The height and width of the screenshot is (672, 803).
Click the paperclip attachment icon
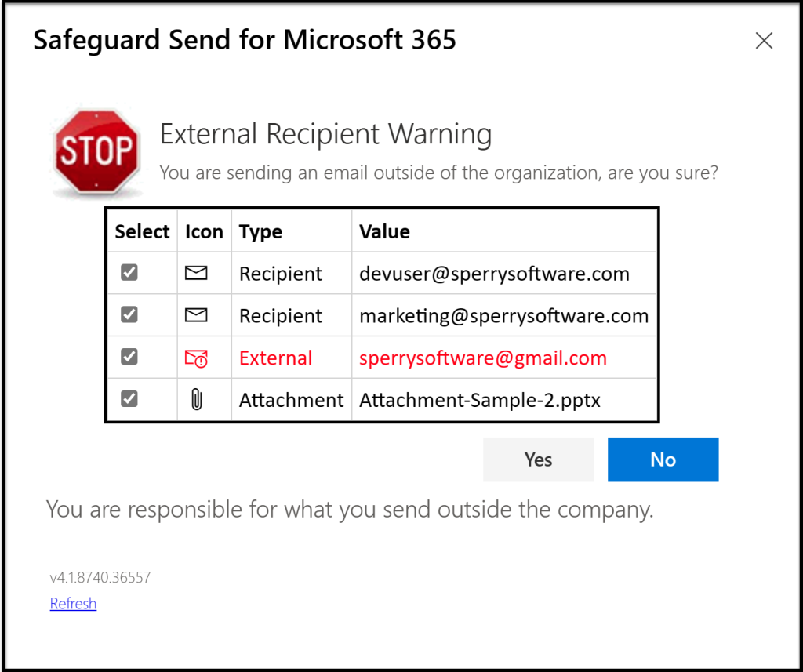[196, 400]
